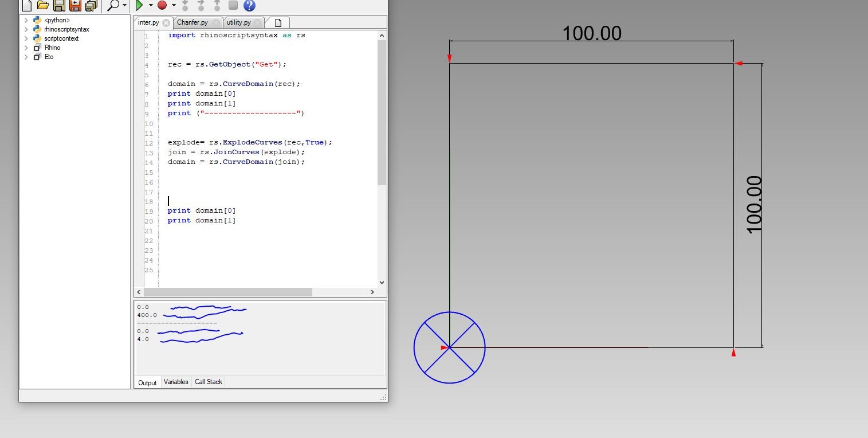Viewport: 868px width, 438px height.
Task: Click the Step Out debug icon
Action: pyautogui.click(x=217, y=5)
